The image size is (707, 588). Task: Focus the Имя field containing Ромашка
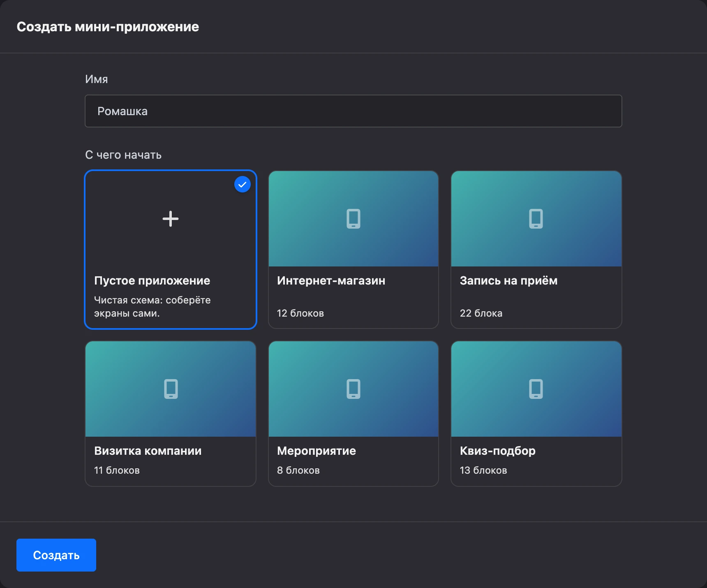(353, 111)
